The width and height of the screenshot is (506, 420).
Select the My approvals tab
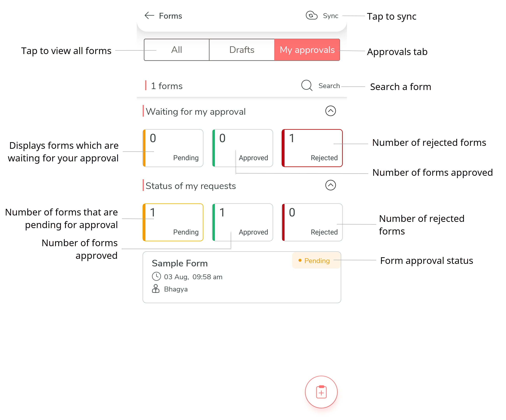(307, 50)
